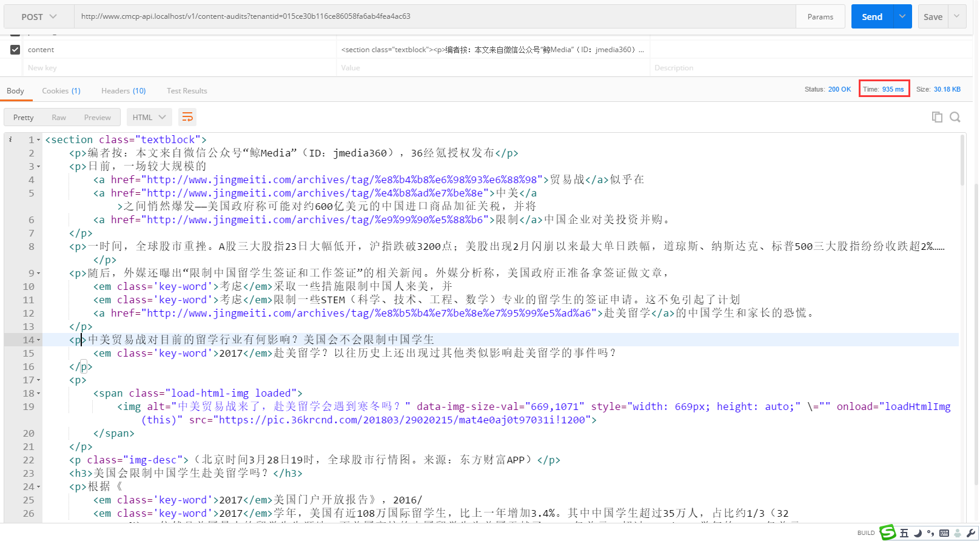Viewport: 980px width, 541px height.
Task: Open the IME soft keyboard icon
Action: (944, 533)
